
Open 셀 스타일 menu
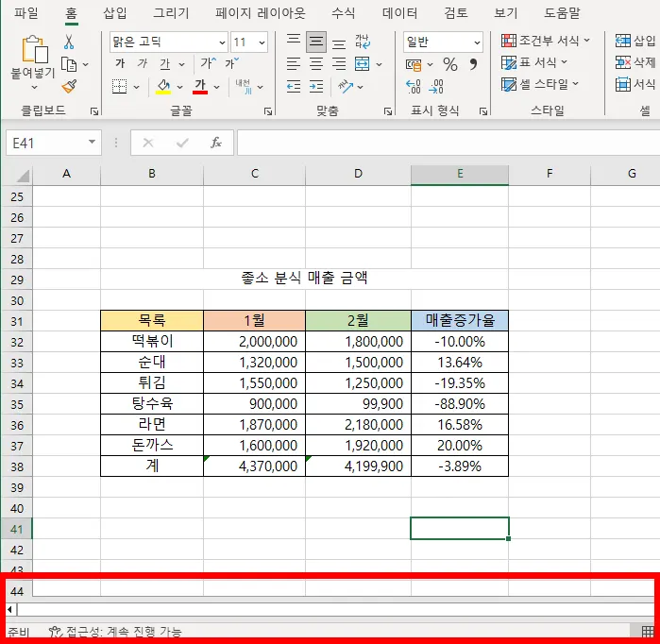click(540, 84)
